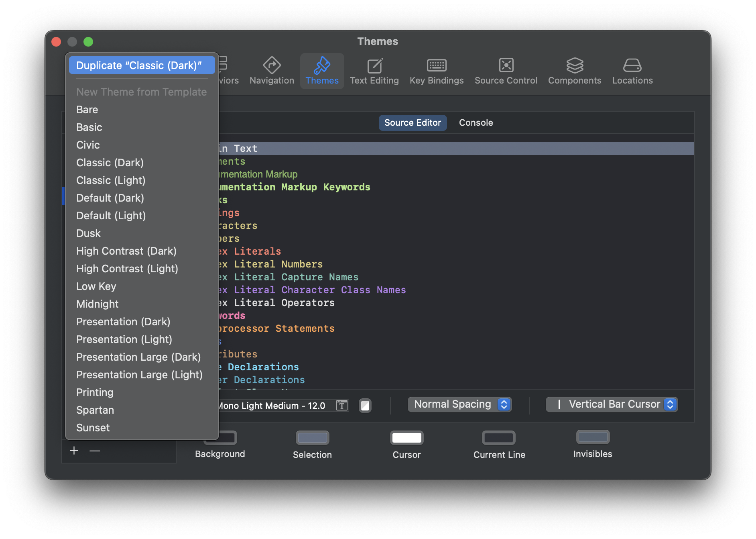Choose Presentation Large (Dark) template
Viewport: 756px width, 539px height.
[x=142, y=357]
